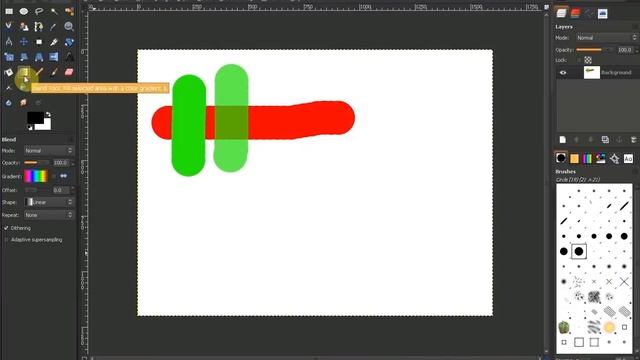Viewport: 640px width, 360px height.
Task: Click the Background layer thumbnail
Action: (x=592, y=73)
